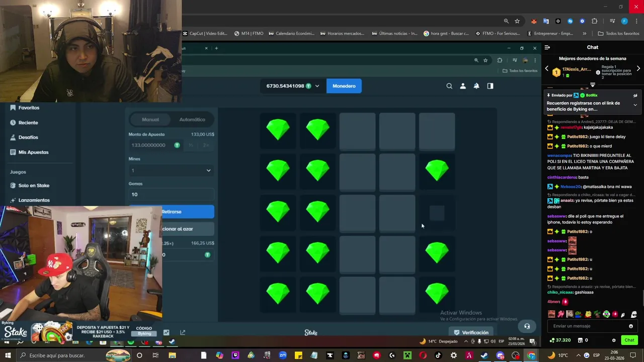Switch to Manual betting mode
This screenshot has height=362, width=644.
(150, 120)
